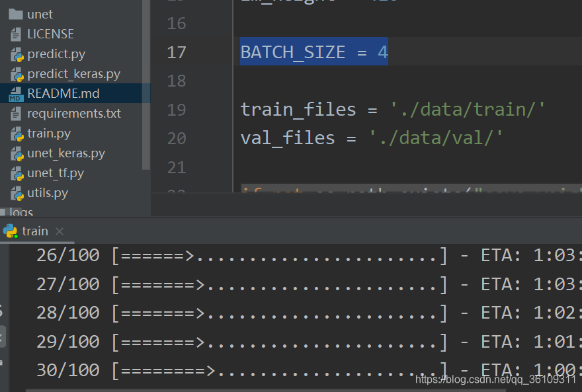Screen dimensions: 582x392
Task: Click the val_files variable name
Action: [288, 138]
